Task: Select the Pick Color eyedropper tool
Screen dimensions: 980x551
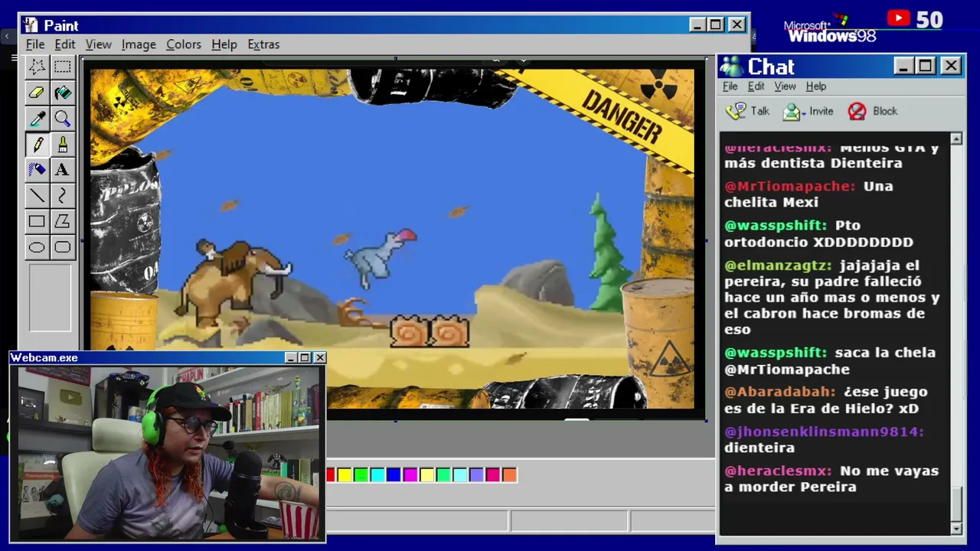Action: click(x=37, y=119)
